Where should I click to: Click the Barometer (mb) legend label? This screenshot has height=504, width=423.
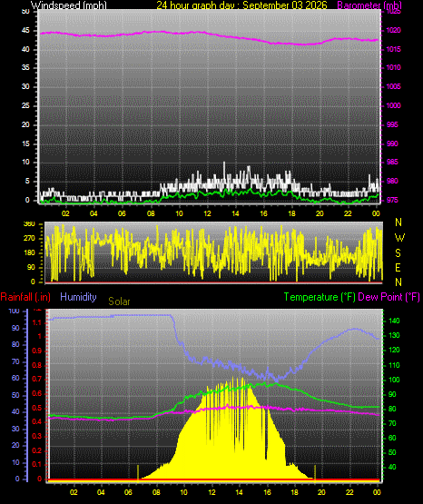tap(369, 5)
